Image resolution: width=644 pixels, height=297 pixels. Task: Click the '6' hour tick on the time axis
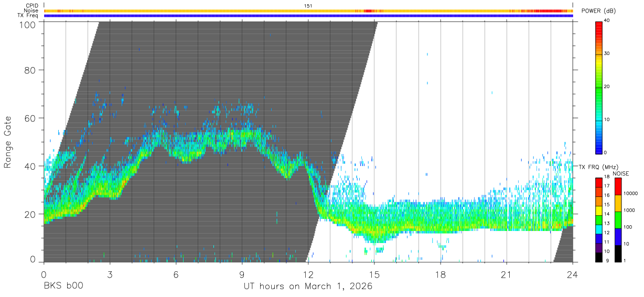click(x=176, y=274)
